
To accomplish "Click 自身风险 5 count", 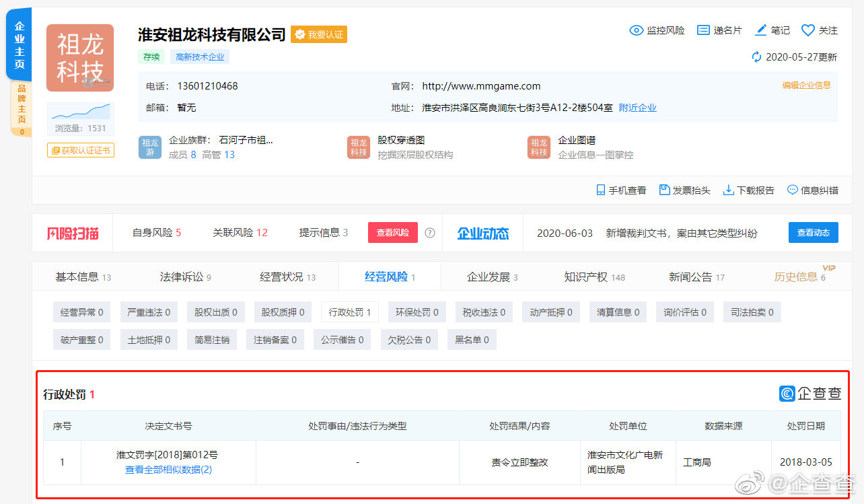I will pos(157,233).
